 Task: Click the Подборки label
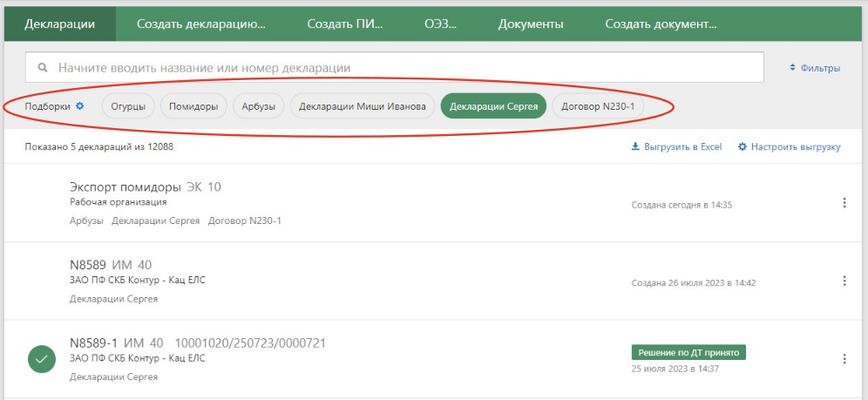coord(48,106)
